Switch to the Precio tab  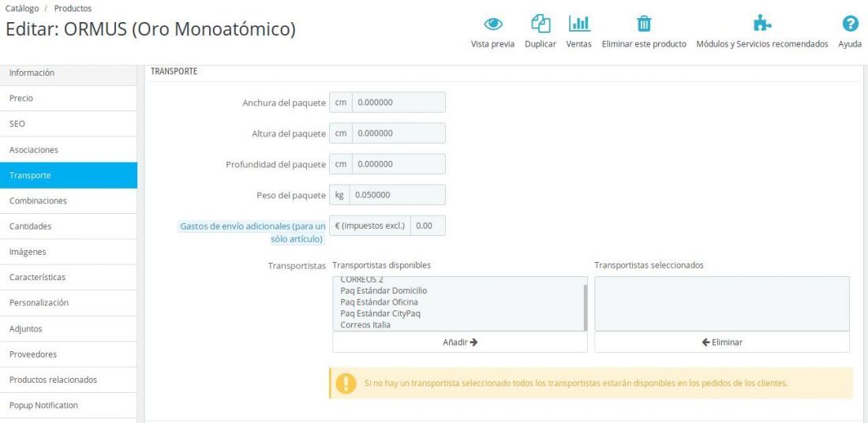click(69, 99)
